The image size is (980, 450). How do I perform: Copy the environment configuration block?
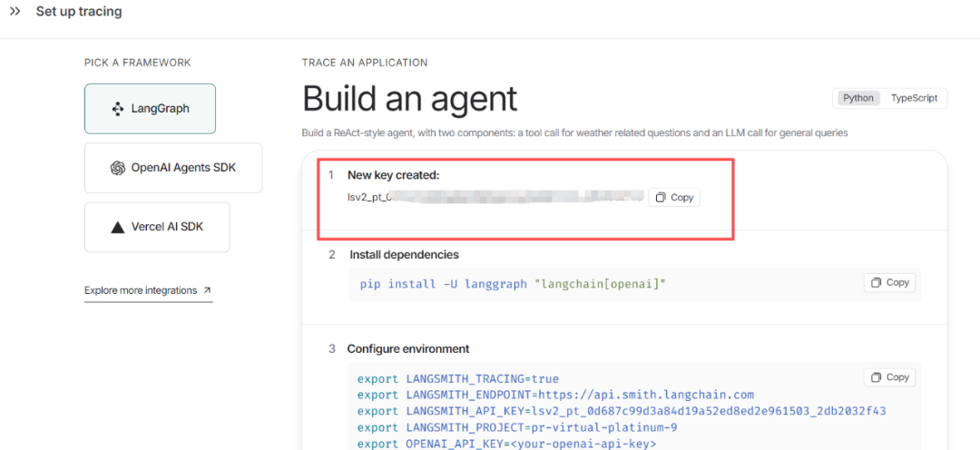click(890, 377)
